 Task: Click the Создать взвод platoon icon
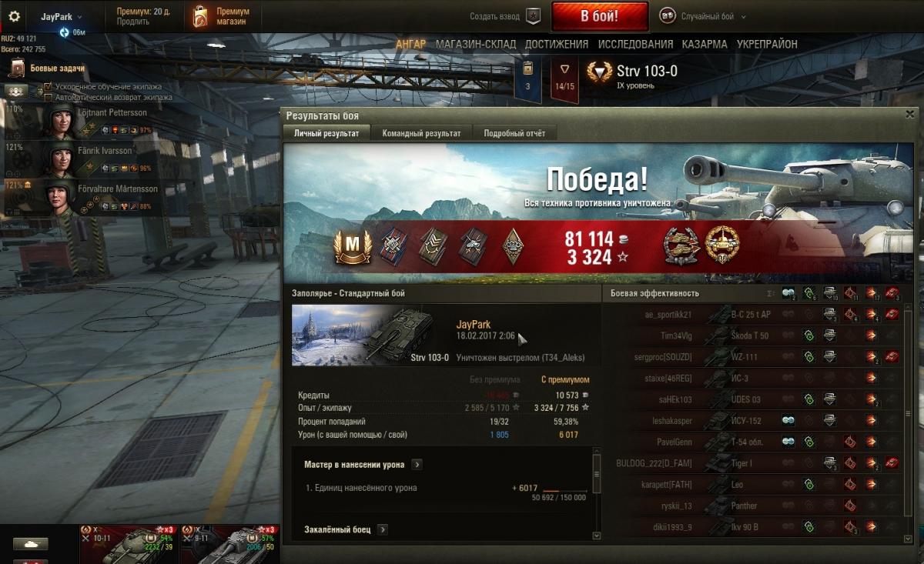(533, 16)
